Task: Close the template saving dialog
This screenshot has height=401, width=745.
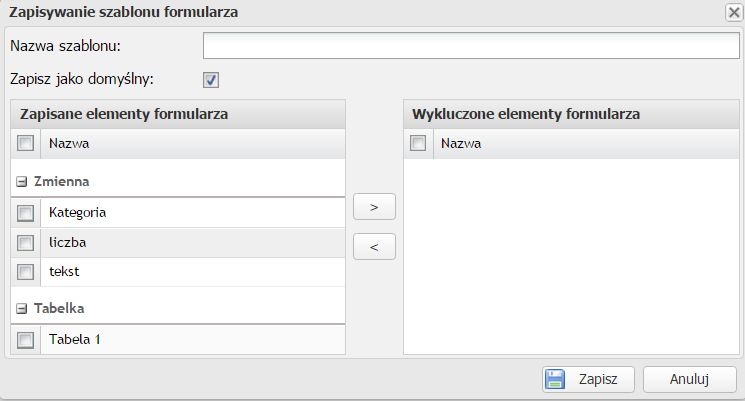Action: pos(733,13)
